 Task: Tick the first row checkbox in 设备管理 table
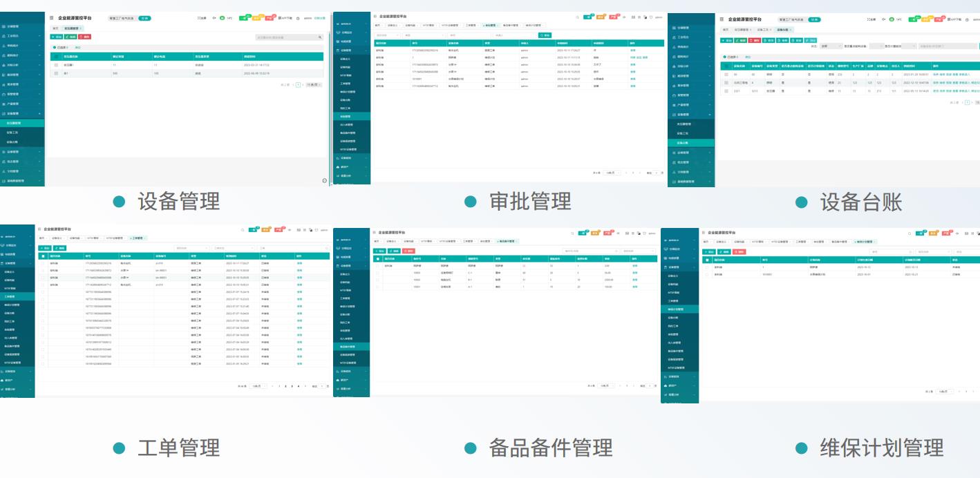pos(56,64)
